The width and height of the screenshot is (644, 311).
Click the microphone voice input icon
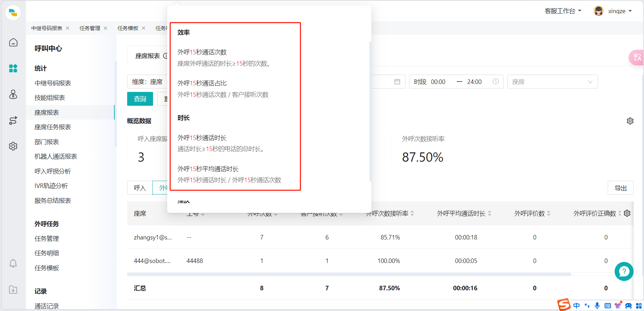(x=597, y=305)
